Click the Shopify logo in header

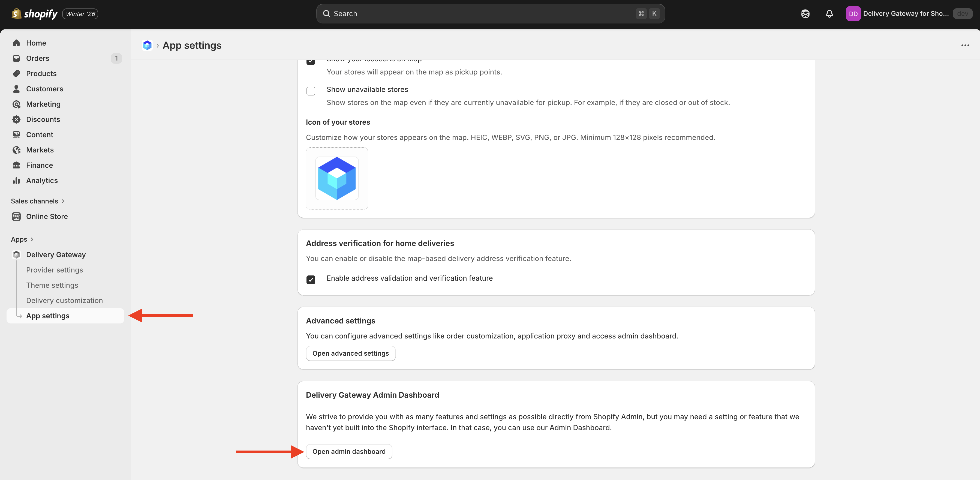[x=35, y=14]
